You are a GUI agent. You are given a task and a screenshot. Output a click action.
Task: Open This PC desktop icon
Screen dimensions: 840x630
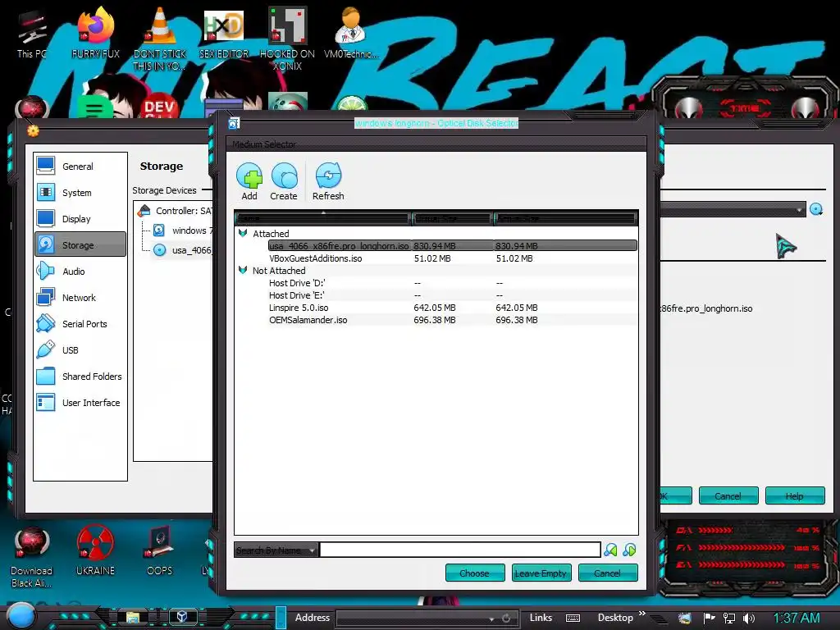click(x=32, y=34)
